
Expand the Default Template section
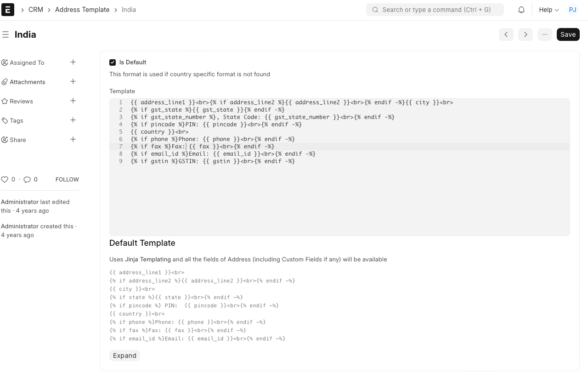[124, 355]
